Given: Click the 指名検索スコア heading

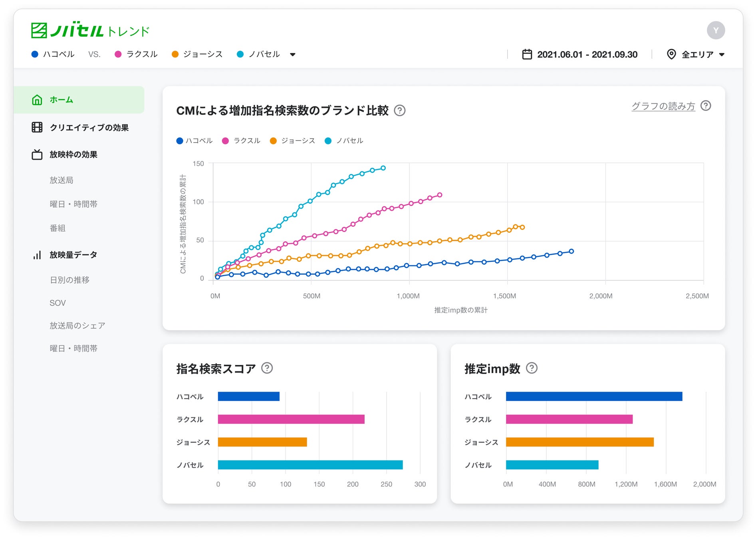Looking at the screenshot, I should coord(216,369).
